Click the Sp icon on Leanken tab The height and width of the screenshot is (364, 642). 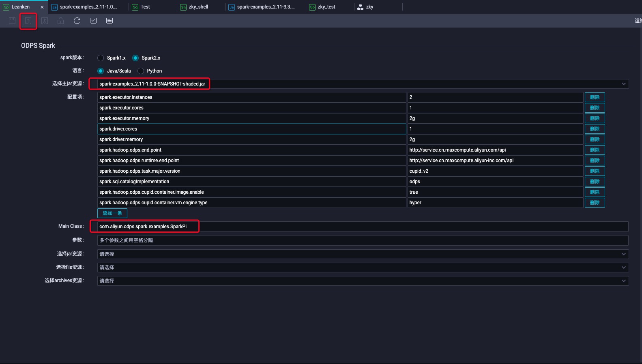pos(6,7)
